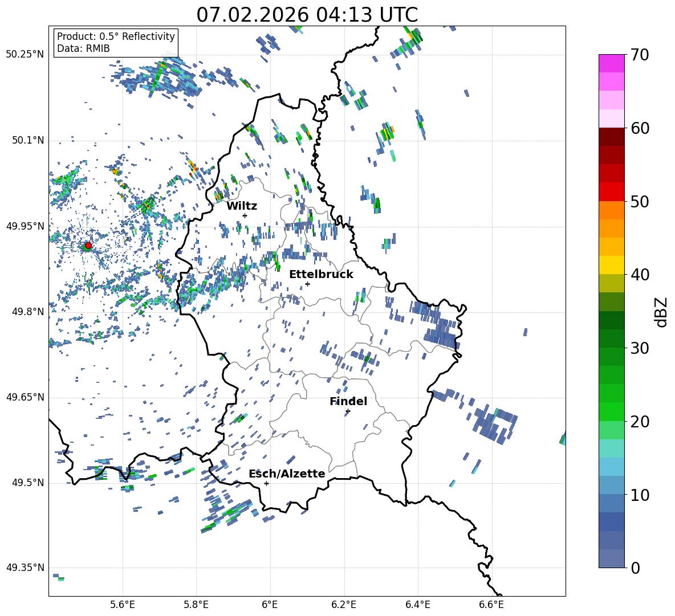
Task: Select the Esch/Alzette city label
Action: click(287, 474)
